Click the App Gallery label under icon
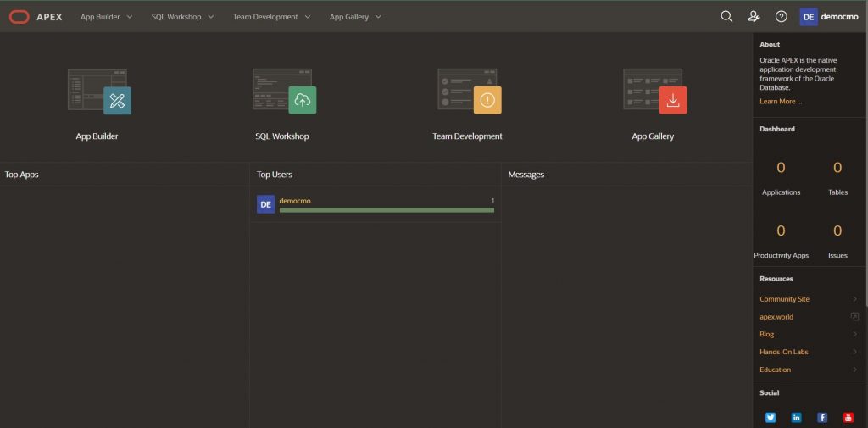The width and height of the screenshot is (868, 428). [654, 136]
